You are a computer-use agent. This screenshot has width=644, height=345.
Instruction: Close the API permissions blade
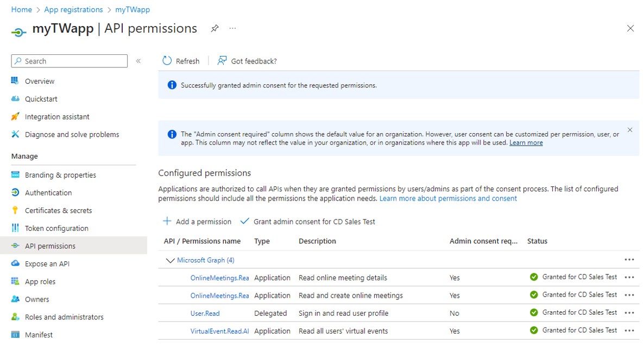coord(630,28)
